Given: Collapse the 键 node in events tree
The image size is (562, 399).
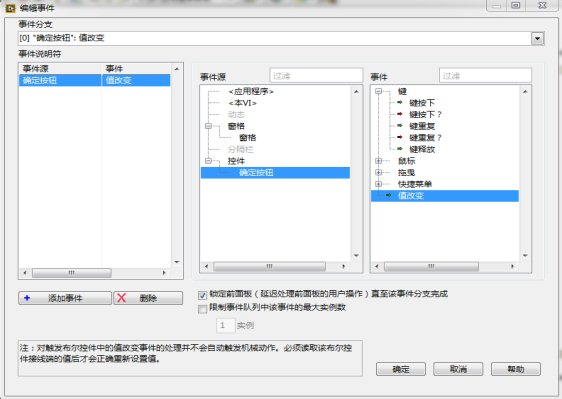Looking at the screenshot, I should [378, 91].
